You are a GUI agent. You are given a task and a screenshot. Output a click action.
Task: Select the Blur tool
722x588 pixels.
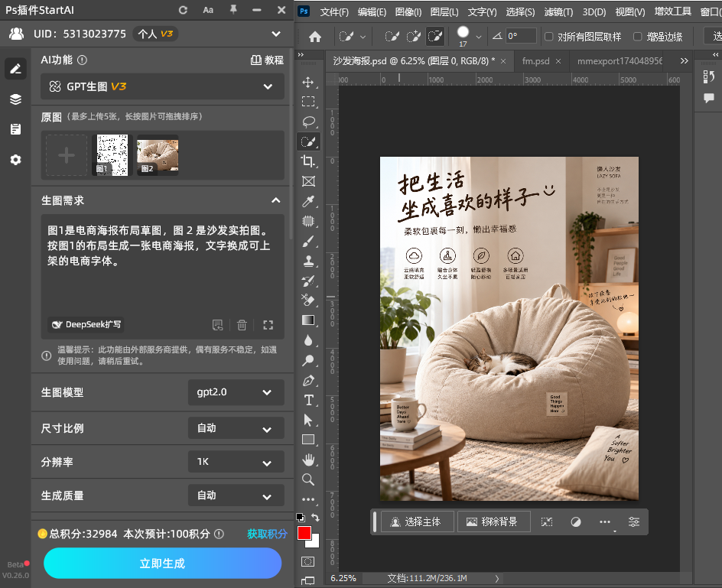pyautogui.click(x=308, y=341)
